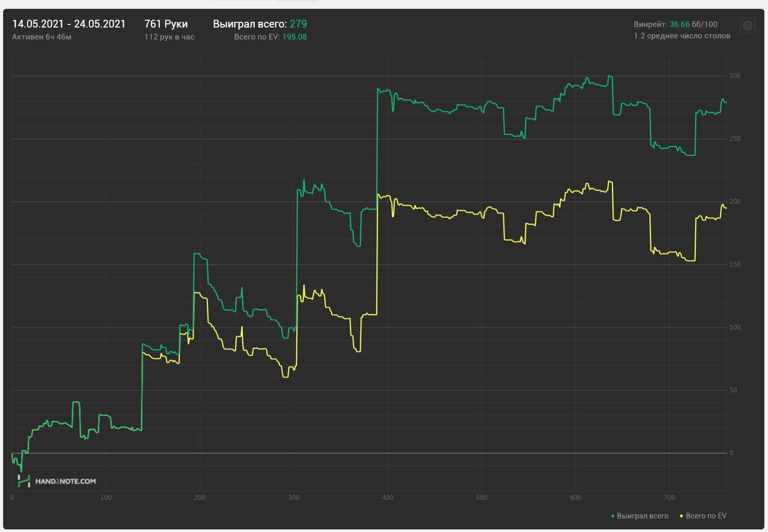
Task: Click the x-axis label 700
Action: 669,498
